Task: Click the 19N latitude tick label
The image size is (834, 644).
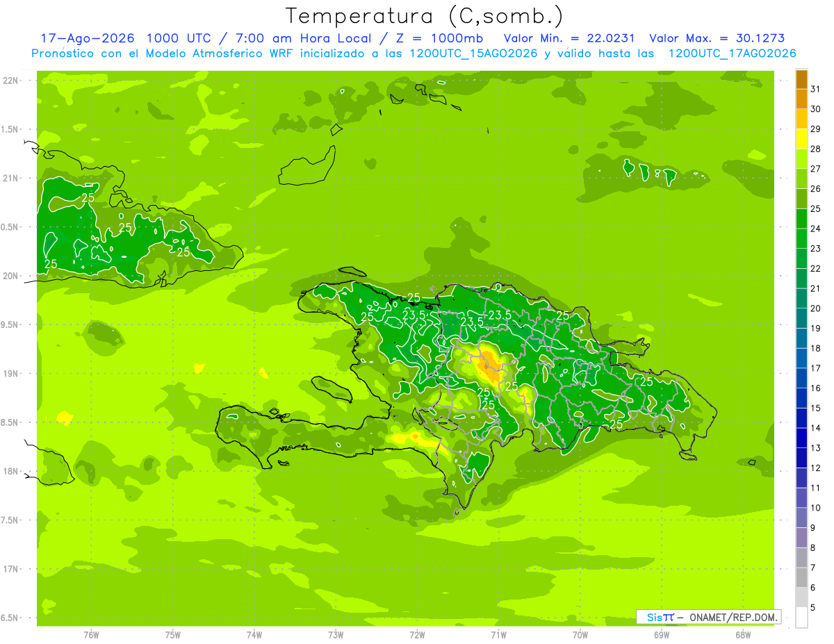Action: [11, 374]
